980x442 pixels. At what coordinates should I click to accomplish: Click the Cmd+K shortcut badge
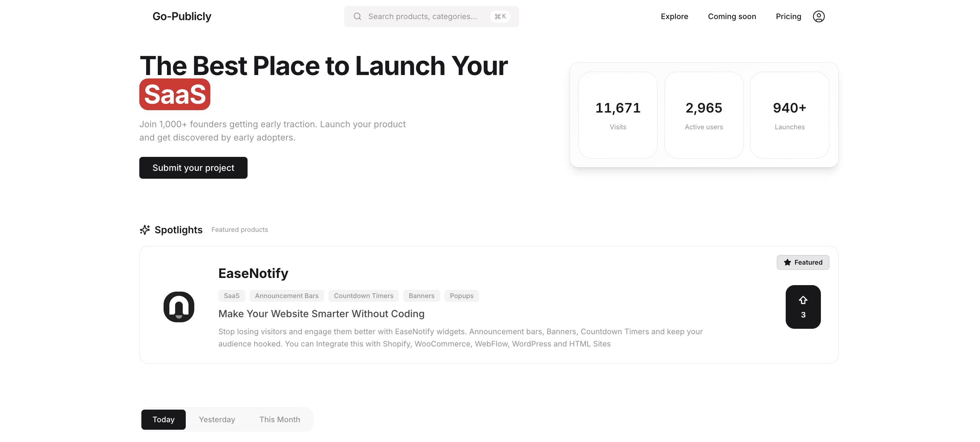[x=500, y=16]
